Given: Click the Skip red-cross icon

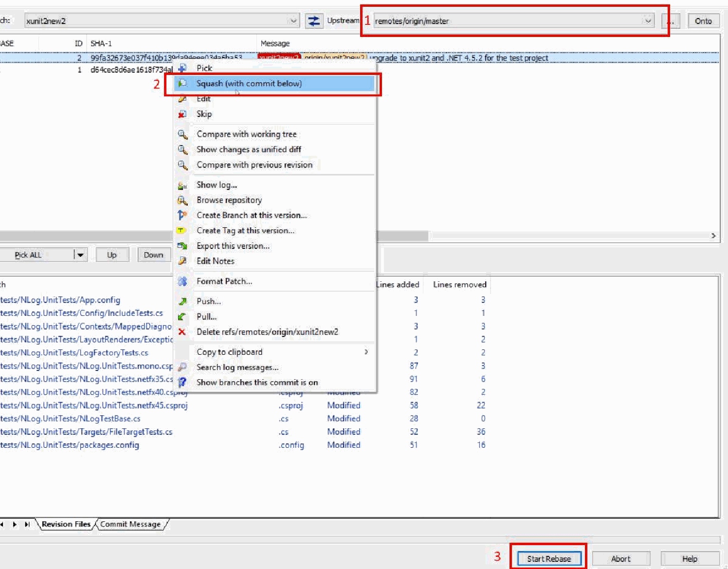Looking at the screenshot, I should coord(182,114).
